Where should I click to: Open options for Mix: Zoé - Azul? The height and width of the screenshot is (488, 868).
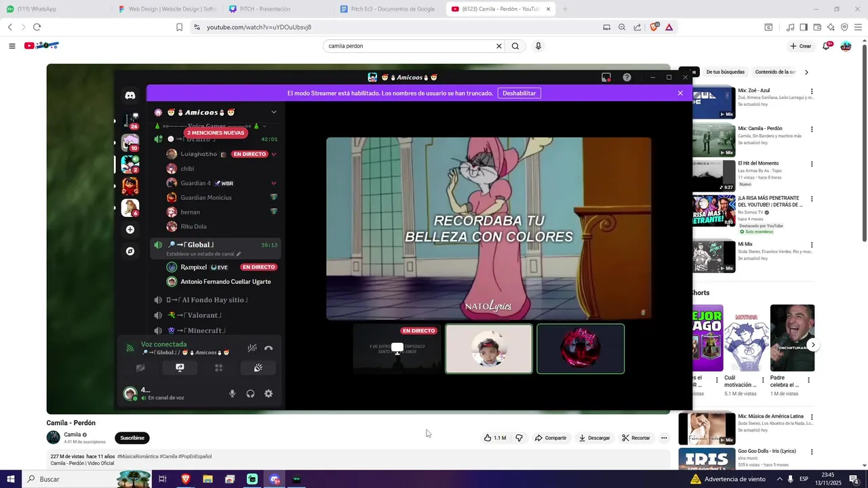(x=812, y=91)
